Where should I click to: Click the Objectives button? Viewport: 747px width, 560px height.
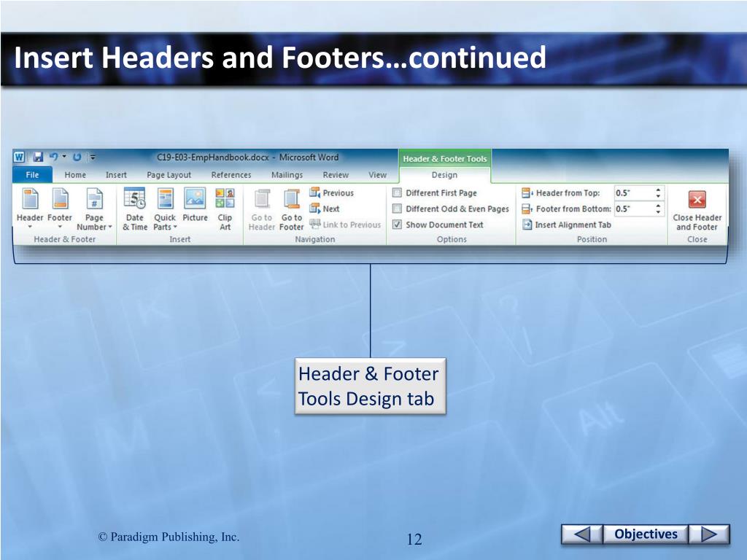coord(646,534)
